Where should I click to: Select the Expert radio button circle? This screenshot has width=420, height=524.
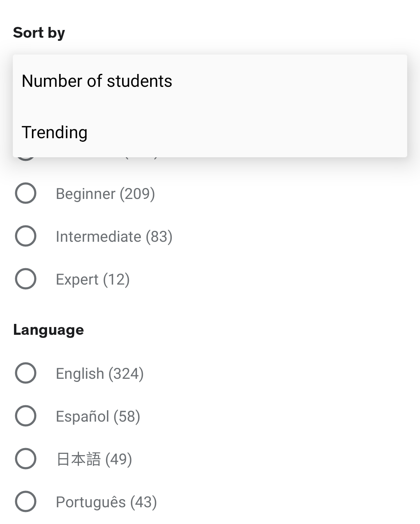(x=26, y=279)
